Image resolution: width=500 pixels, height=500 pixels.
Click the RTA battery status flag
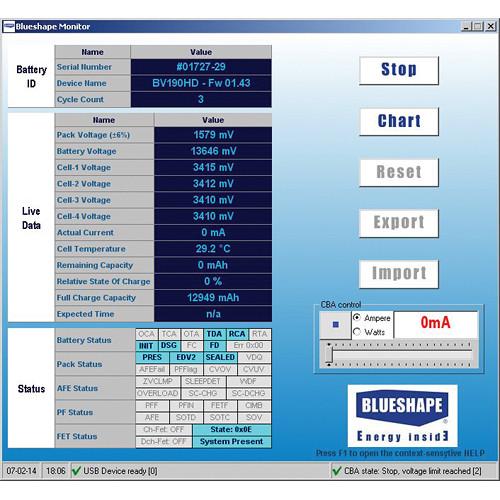coord(259,334)
